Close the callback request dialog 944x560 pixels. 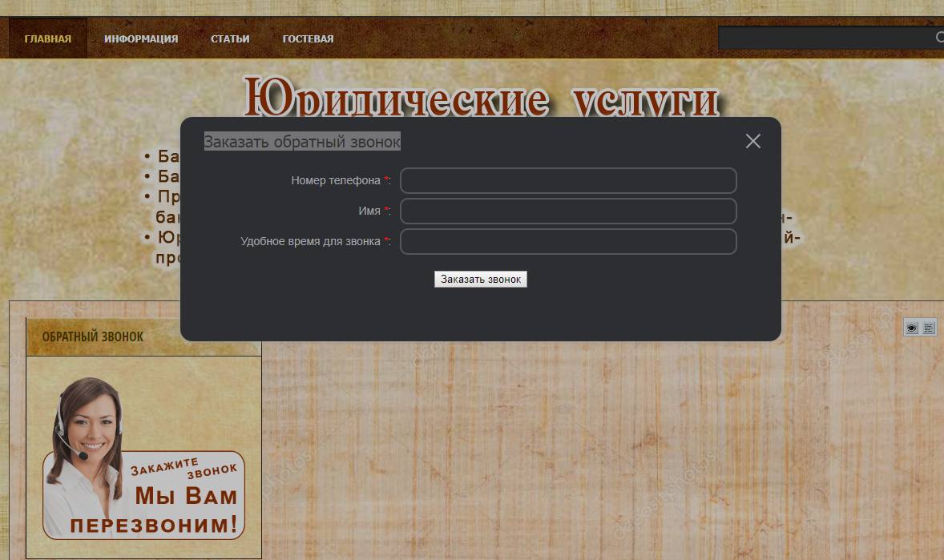(x=752, y=141)
